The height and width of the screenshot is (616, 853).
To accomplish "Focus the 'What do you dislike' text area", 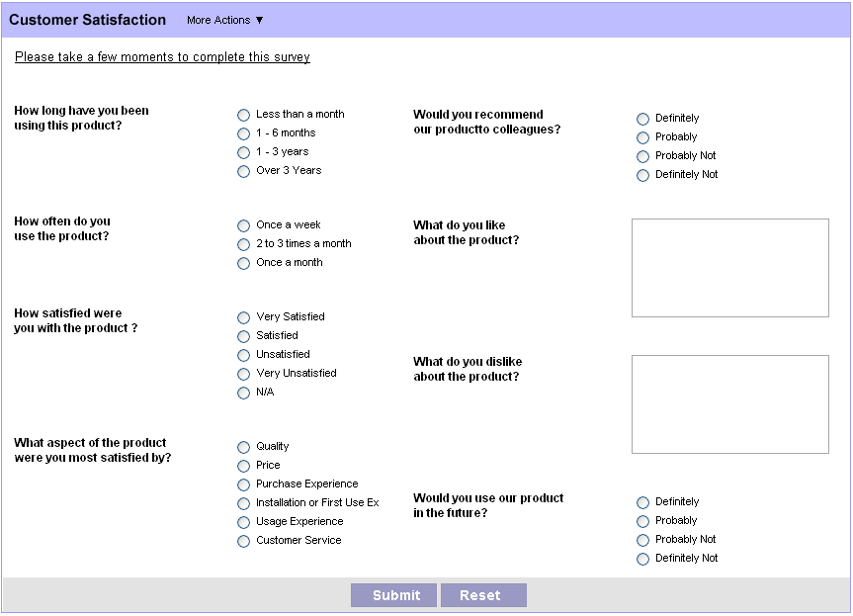I will (x=729, y=404).
